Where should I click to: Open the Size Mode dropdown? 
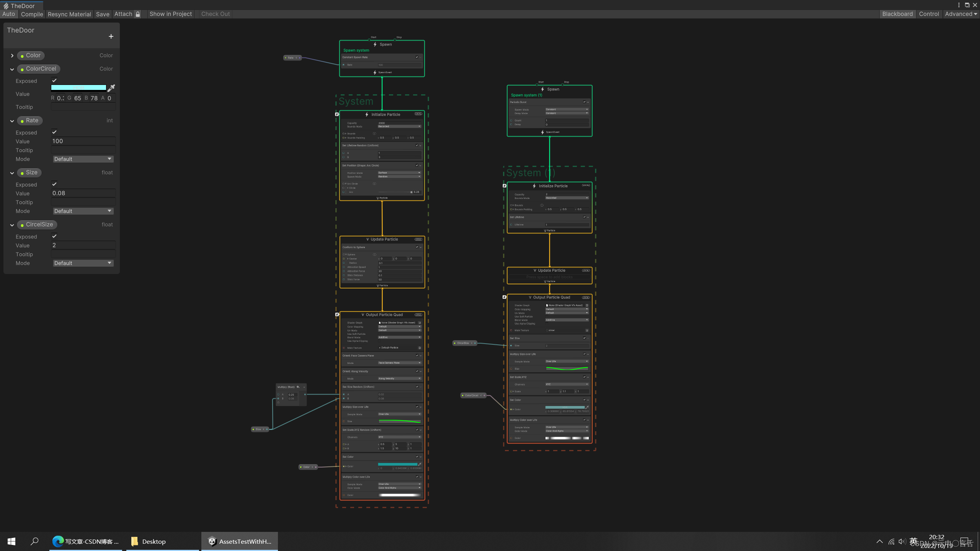tap(82, 210)
